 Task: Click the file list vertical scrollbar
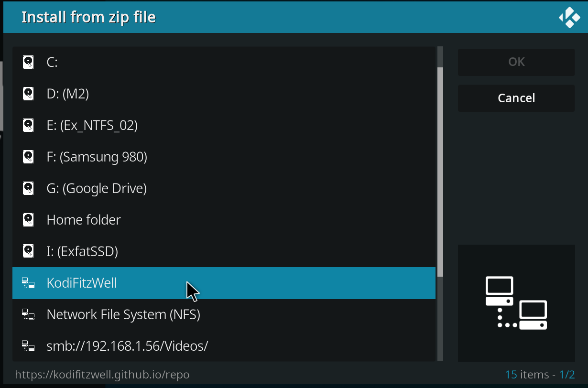440,172
